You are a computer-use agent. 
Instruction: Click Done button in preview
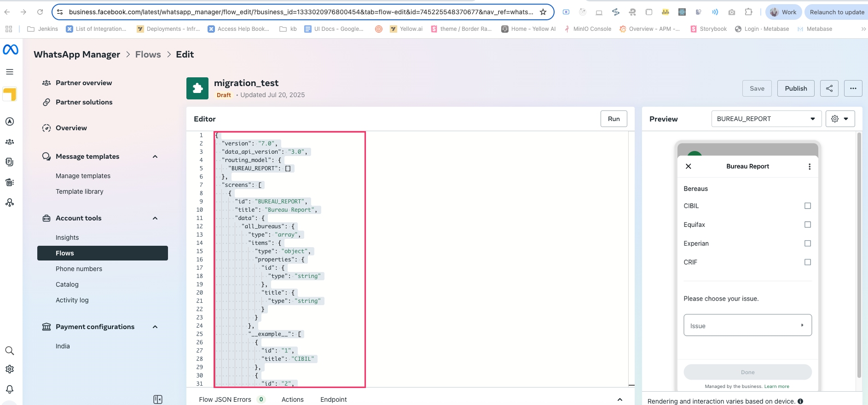tap(747, 372)
